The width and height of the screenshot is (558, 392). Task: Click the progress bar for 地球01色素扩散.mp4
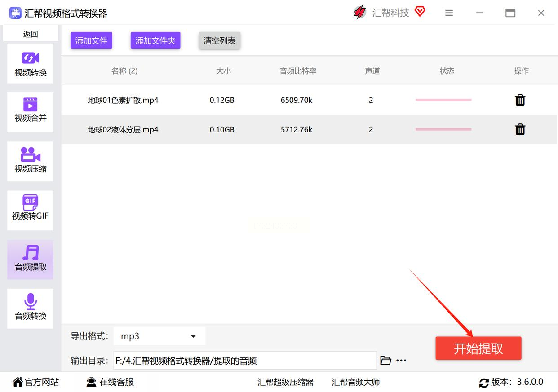tap(443, 100)
